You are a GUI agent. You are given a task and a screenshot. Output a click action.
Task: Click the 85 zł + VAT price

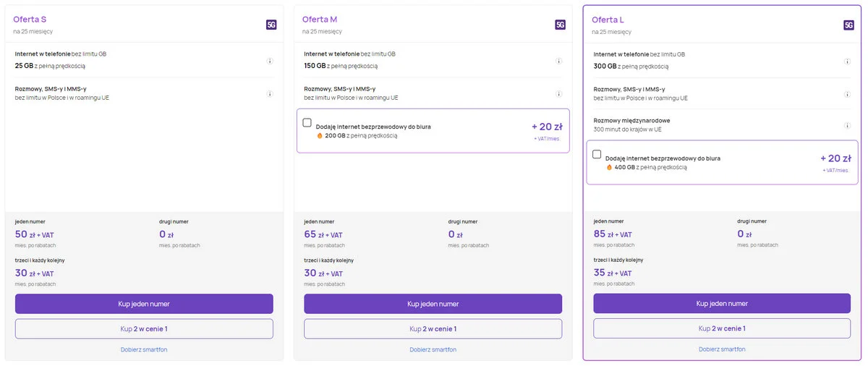(x=613, y=234)
